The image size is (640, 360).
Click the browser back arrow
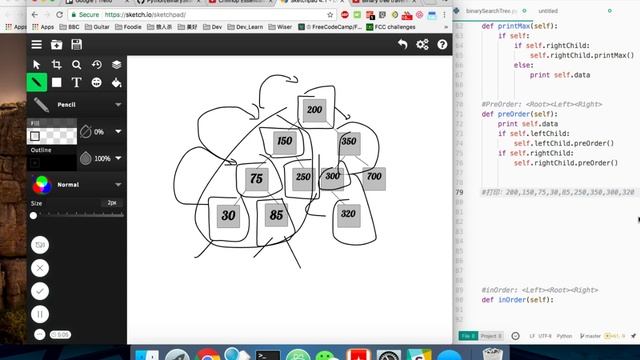click(35, 15)
